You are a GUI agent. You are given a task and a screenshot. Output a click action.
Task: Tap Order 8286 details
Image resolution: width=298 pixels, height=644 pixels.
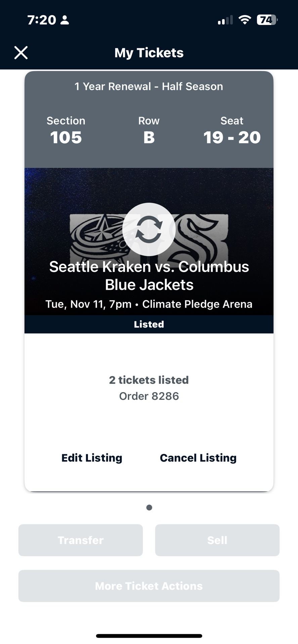click(x=149, y=396)
